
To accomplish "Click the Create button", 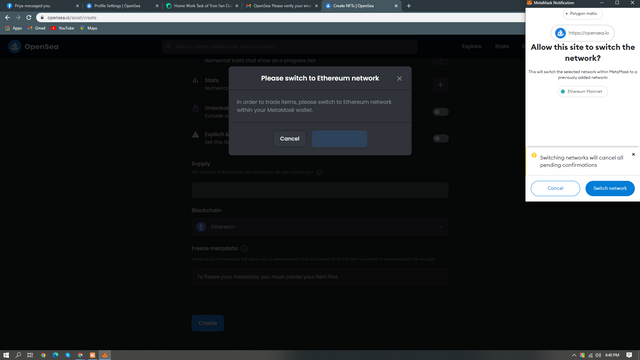I will point(208,323).
